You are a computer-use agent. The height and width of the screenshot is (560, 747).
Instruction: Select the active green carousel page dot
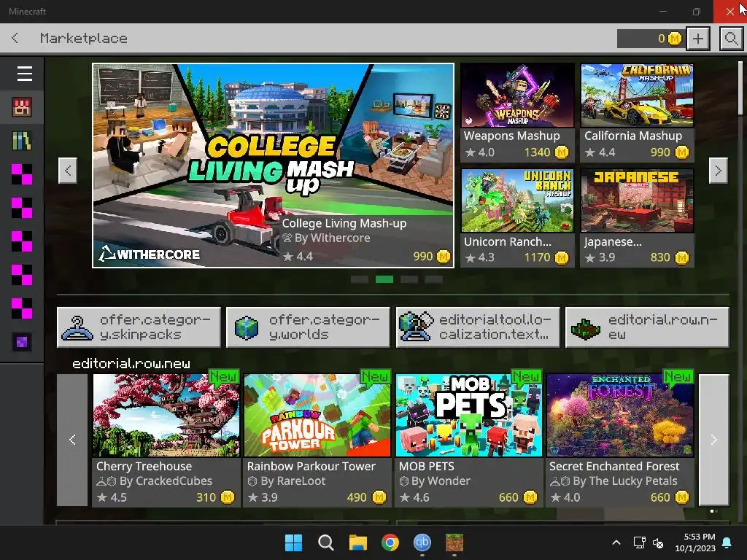click(x=384, y=279)
